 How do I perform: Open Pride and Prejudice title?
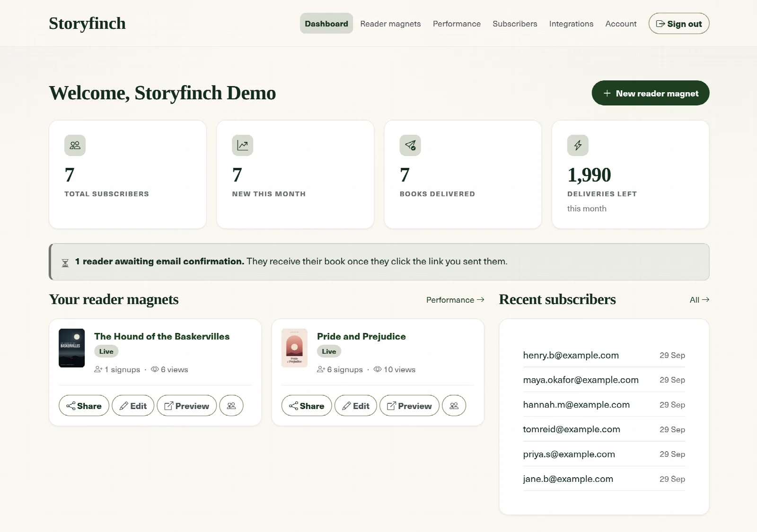click(361, 336)
